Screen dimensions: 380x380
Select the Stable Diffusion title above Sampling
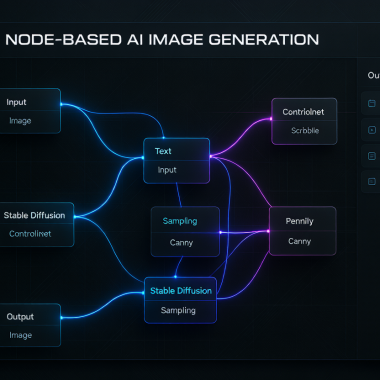point(181,291)
